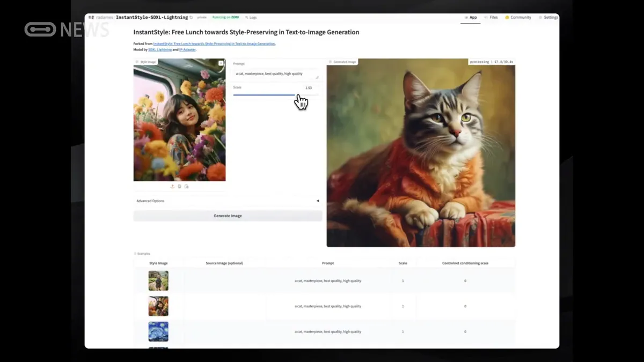Click the processing time status text

(x=492, y=62)
